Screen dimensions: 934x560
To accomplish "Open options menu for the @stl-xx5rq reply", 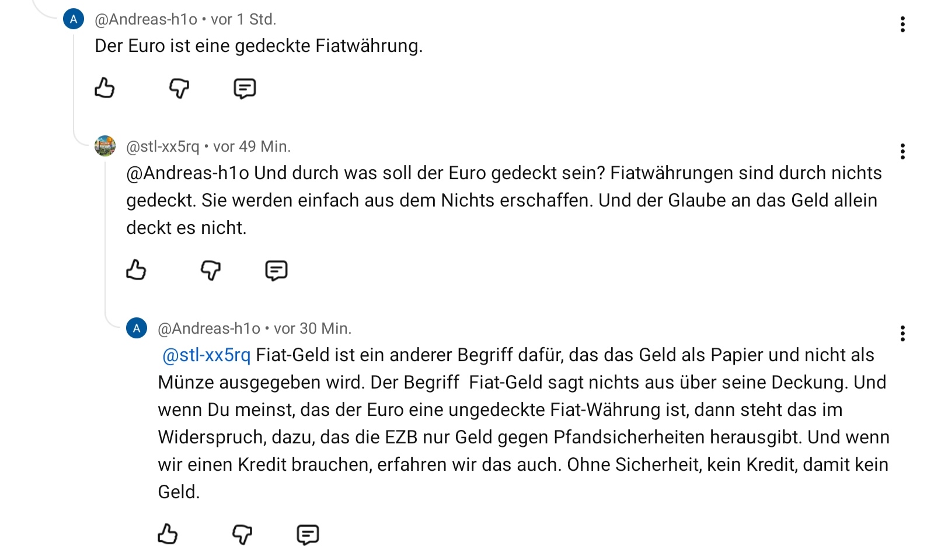I will coord(902,152).
